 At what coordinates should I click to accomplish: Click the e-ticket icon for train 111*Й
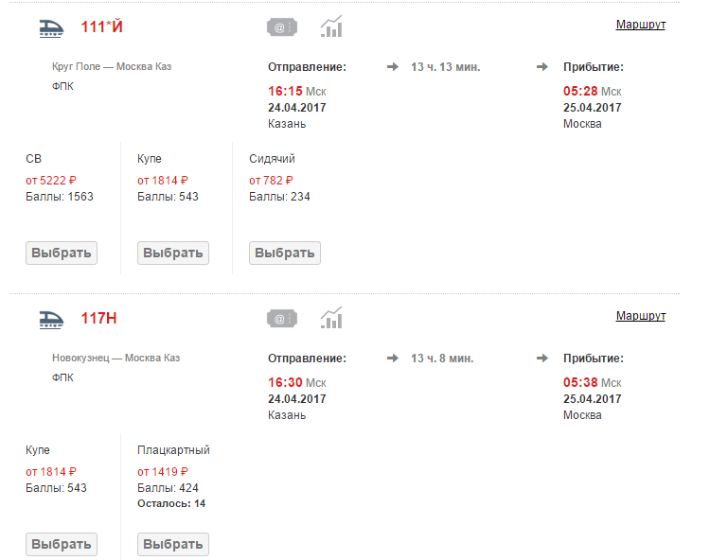pyautogui.click(x=282, y=27)
